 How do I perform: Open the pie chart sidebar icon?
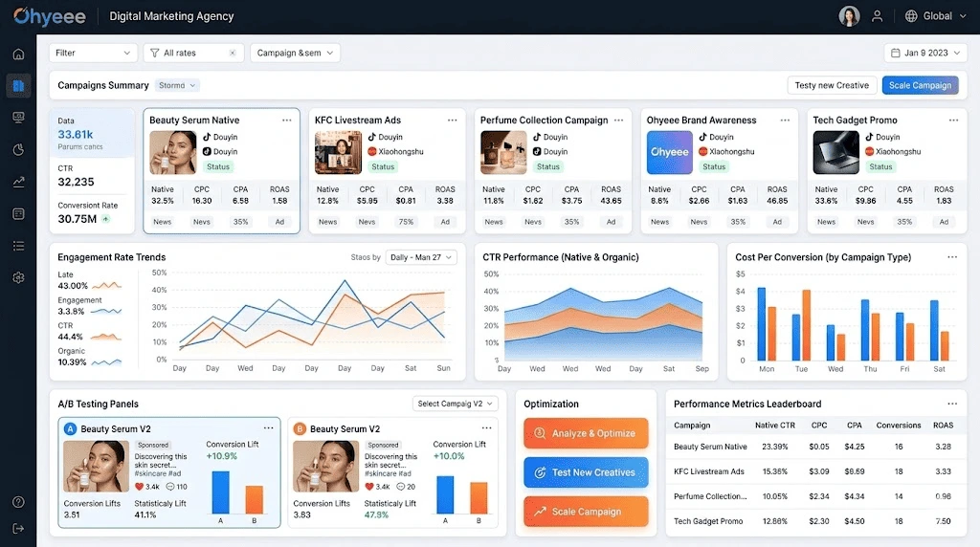coord(19,150)
